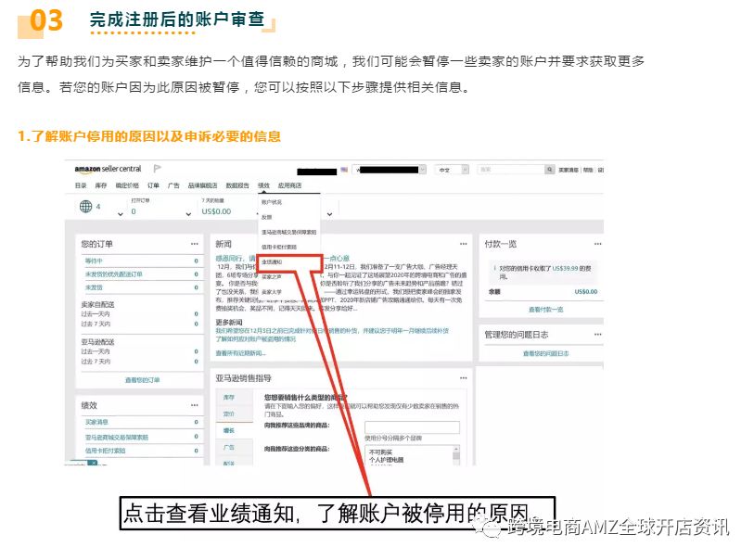Image resolution: width=754 pixels, height=560 pixels.
Task: Click 信用卡拒付索赔 in the 绩效 widget
Action: (105, 451)
